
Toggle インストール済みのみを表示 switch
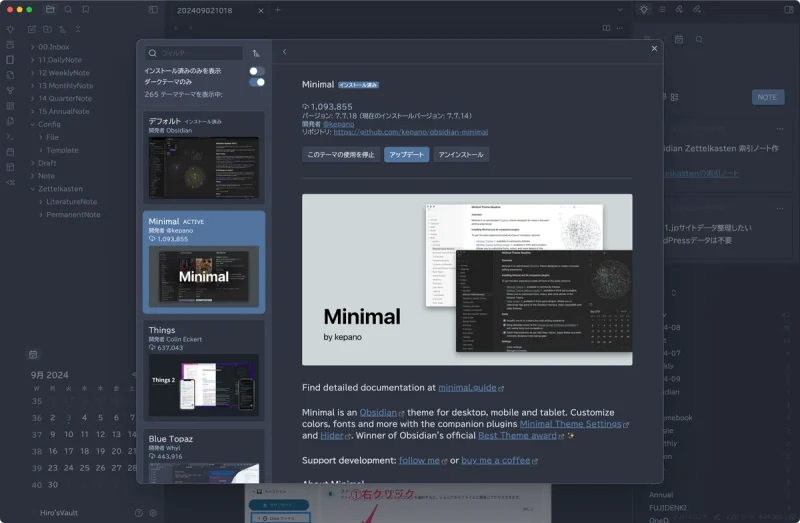coord(257,71)
